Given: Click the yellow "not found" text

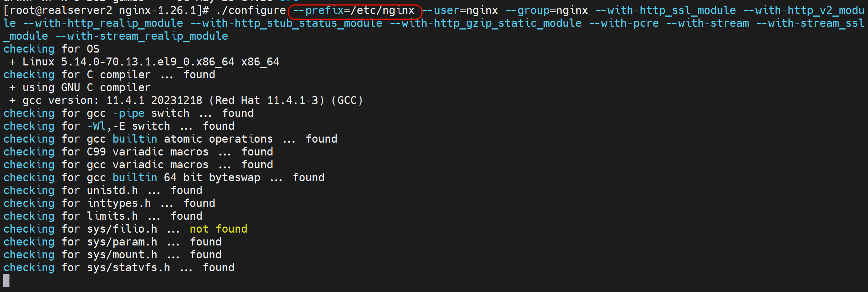Looking at the screenshot, I should coord(218,229).
